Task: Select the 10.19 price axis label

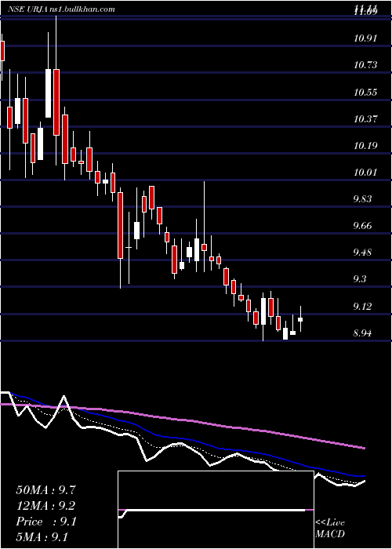Action: [x=365, y=146]
